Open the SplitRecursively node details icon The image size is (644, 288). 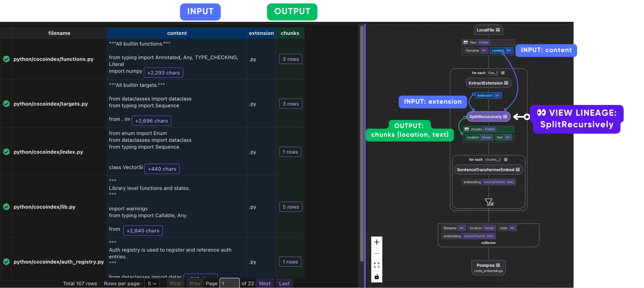(x=505, y=117)
